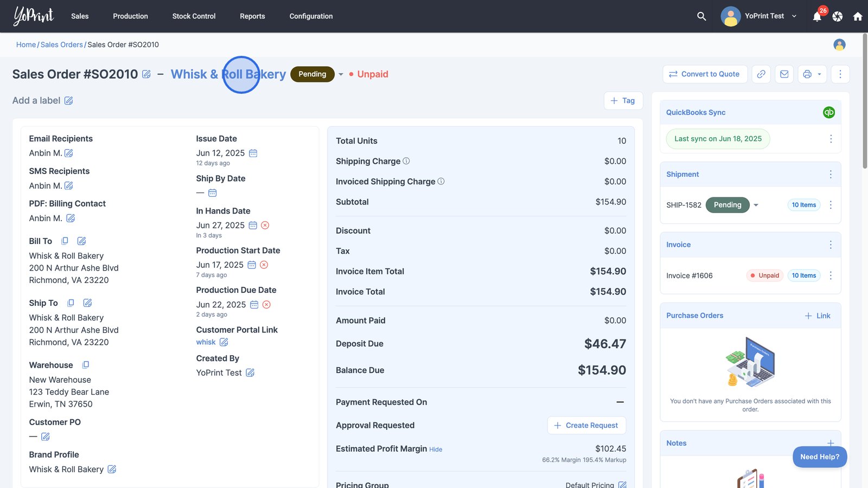Open the aperture-style icon beside notifications
This screenshot has width=868, height=488.
[838, 16]
